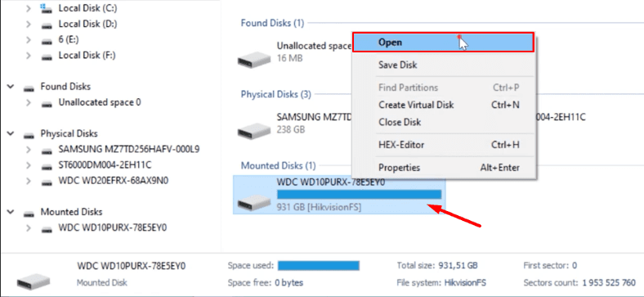Click the 6 (E:) drive icon in tree
The height and width of the screenshot is (297, 644).
click(47, 40)
